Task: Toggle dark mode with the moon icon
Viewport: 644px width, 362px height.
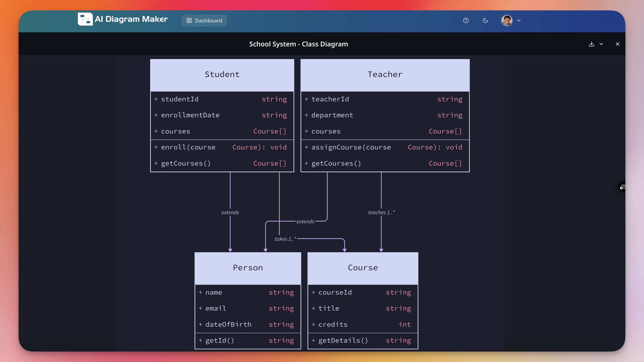Action: click(x=485, y=20)
